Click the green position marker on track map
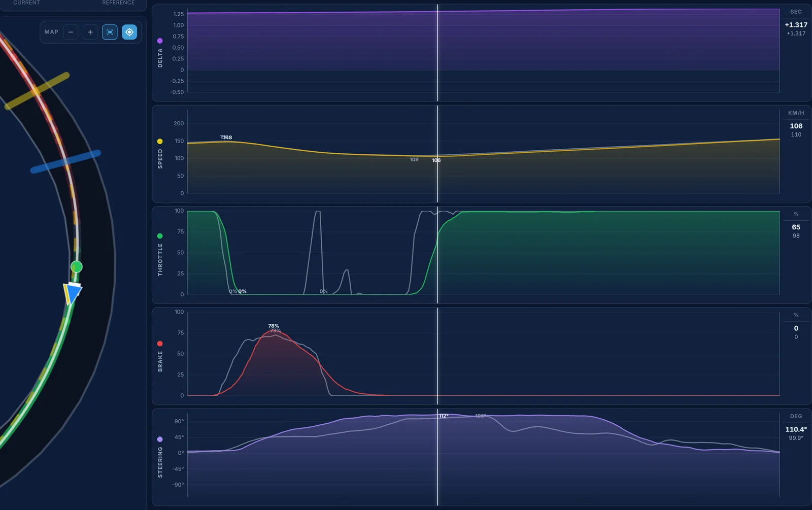The height and width of the screenshot is (510, 812). click(76, 266)
